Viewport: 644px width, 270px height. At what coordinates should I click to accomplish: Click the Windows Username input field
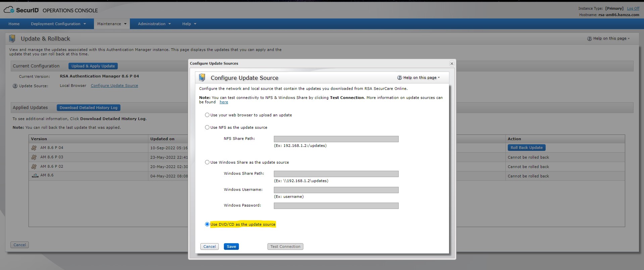(336, 190)
